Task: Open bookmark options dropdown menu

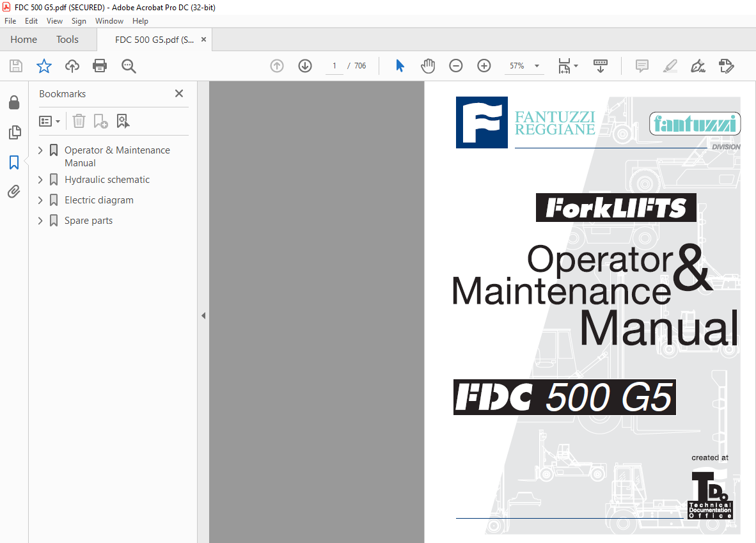Action: [x=50, y=121]
